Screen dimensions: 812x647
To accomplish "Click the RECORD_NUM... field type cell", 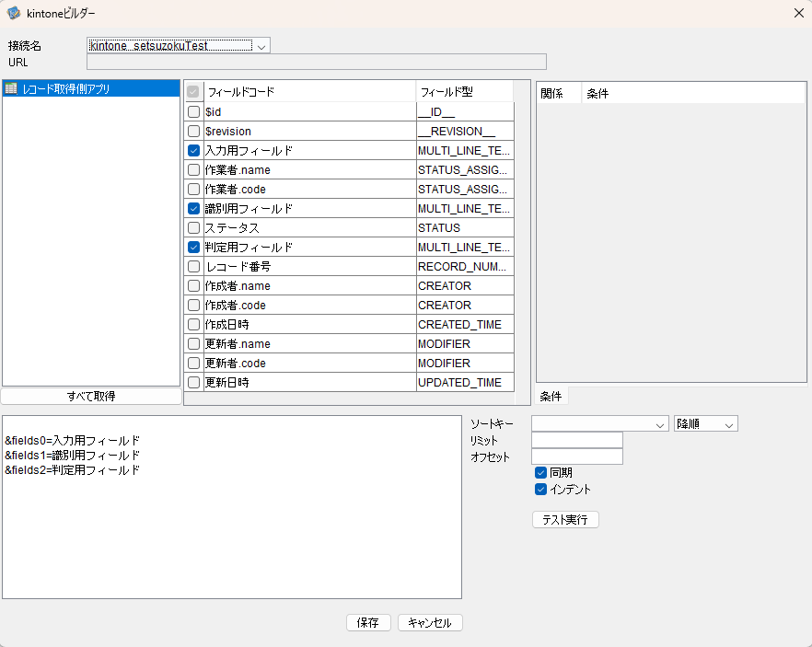I will [465, 267].
